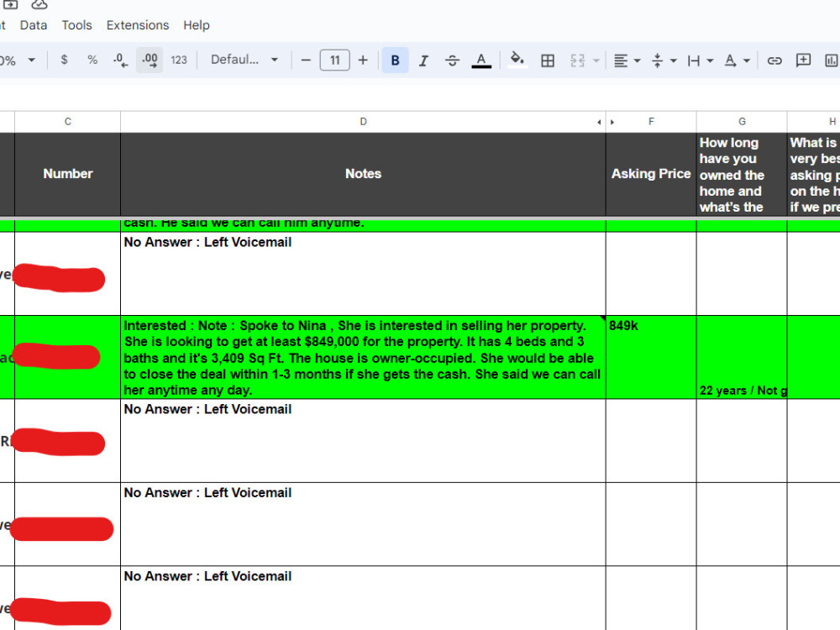Select the '22 years / Not g' cell
Image resolution: width=840 pixels, height=630 pixels.
[742, 357]
